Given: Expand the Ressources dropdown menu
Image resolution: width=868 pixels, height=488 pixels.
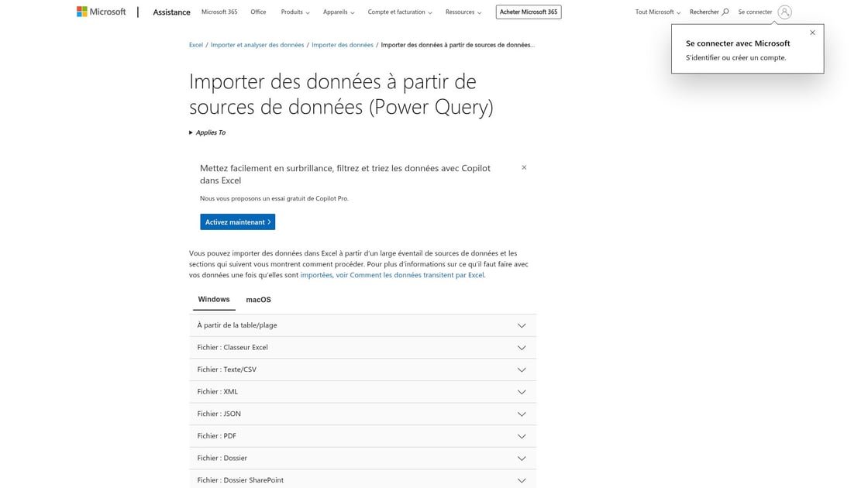Looking at the screenshot, I should (x=463, y=12).
